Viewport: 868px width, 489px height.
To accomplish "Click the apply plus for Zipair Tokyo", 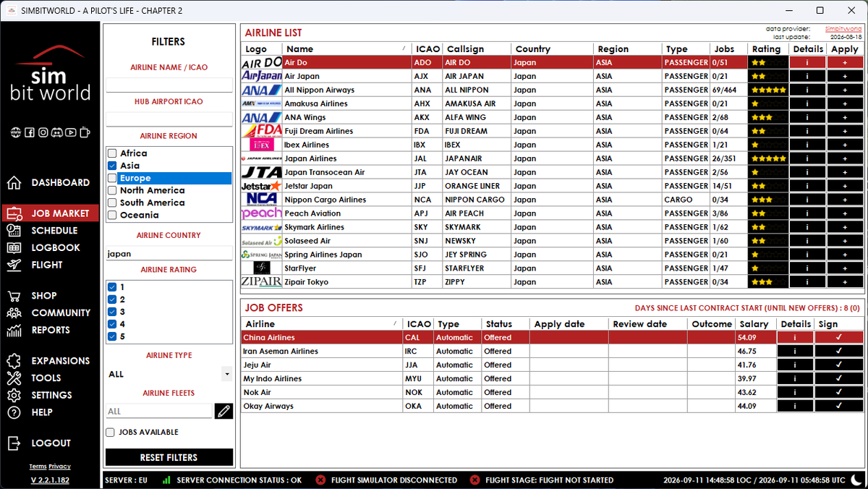I will (x=845, y=282).
